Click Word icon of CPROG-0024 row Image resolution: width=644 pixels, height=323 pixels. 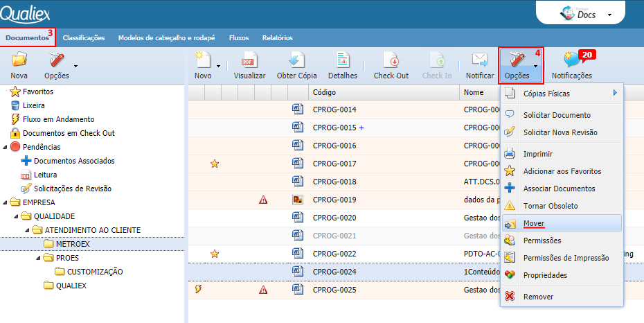click(x=298, y=271)
